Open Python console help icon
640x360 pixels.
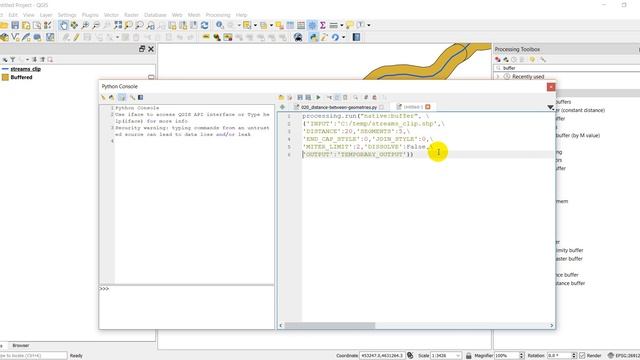tap(140, 98)
